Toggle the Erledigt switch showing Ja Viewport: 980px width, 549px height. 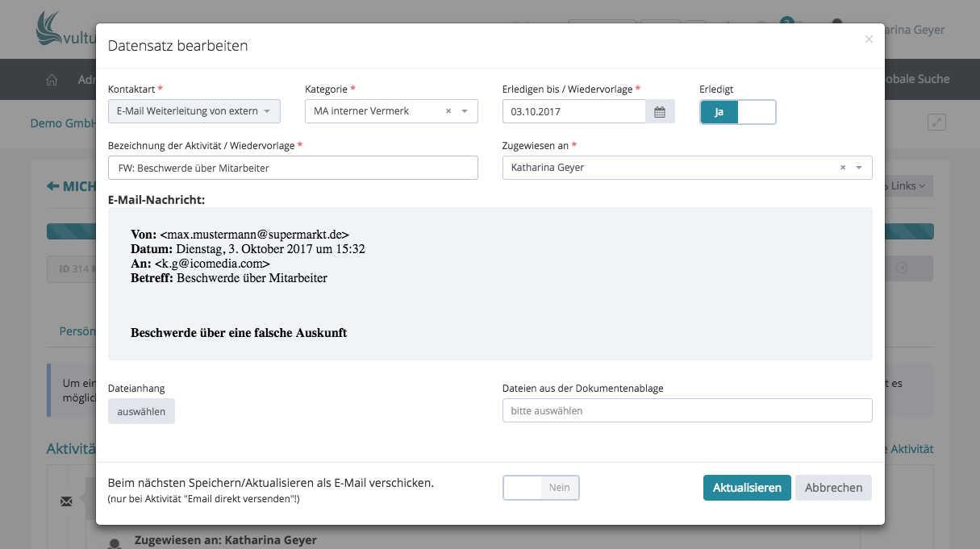point(737,112)
